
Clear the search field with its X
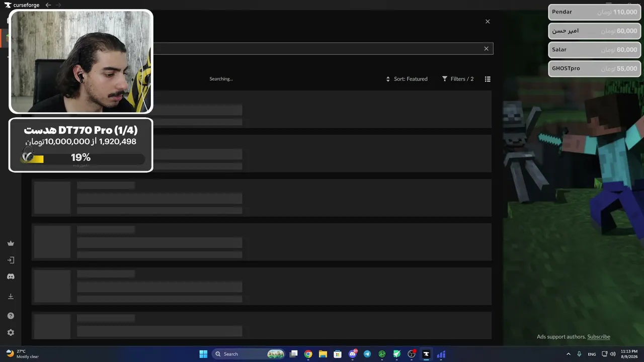[x=486, y=49]
